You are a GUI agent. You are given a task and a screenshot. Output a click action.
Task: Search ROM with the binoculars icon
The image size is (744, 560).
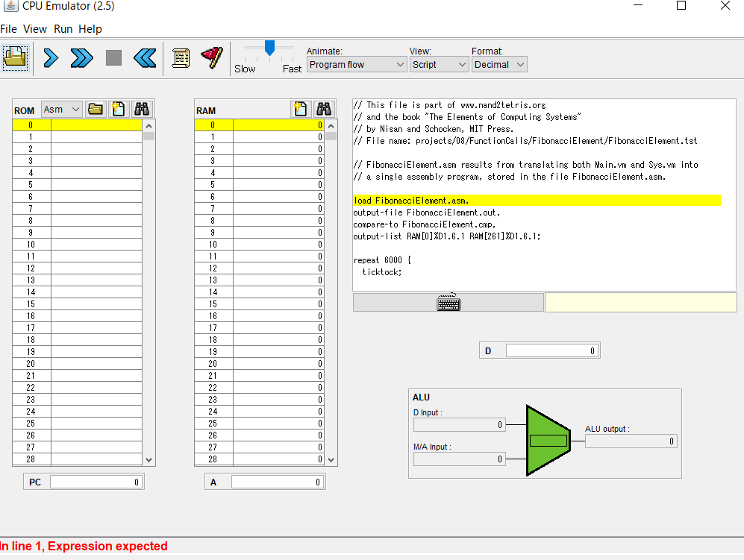(x=142, y=109)
